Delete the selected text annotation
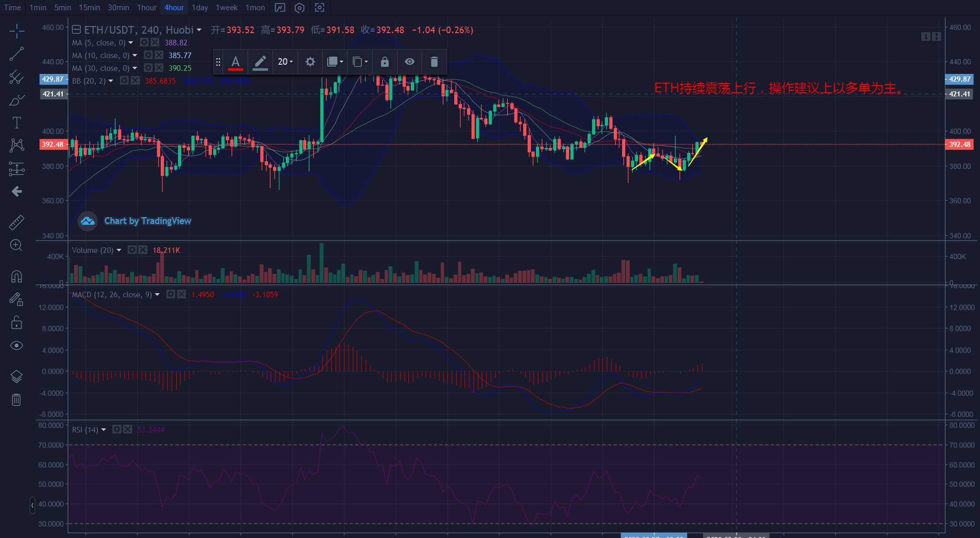980x538 pixels. tap(434, 62)
